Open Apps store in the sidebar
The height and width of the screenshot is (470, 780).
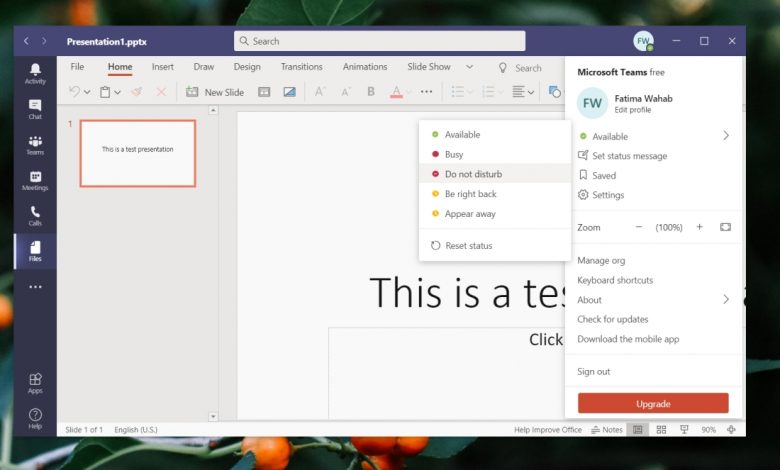click(35, 383)
